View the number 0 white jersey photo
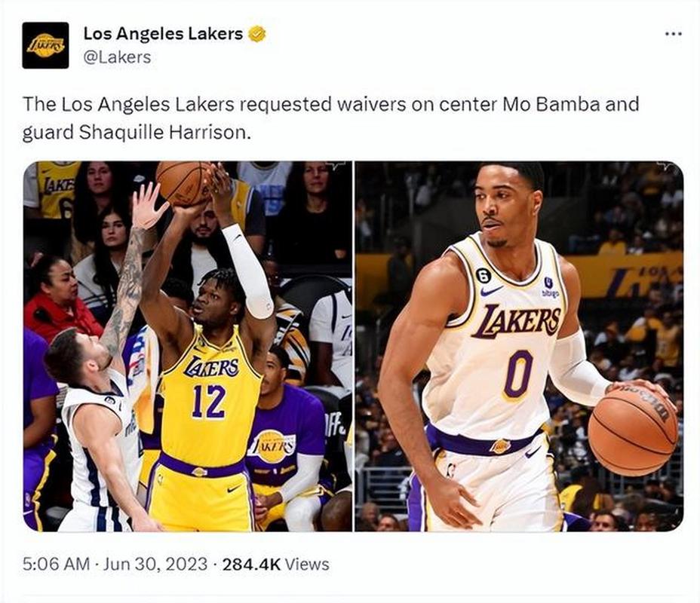 click(x=519, y=346)
